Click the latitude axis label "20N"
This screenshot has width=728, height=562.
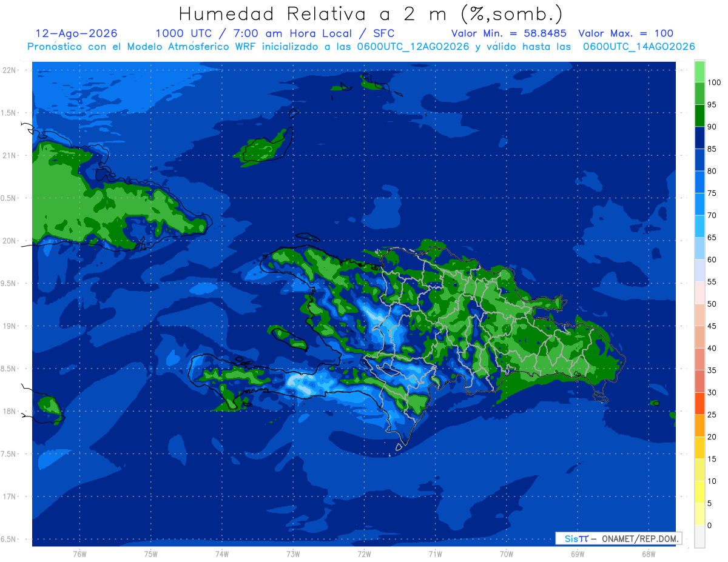pos(9,241)
